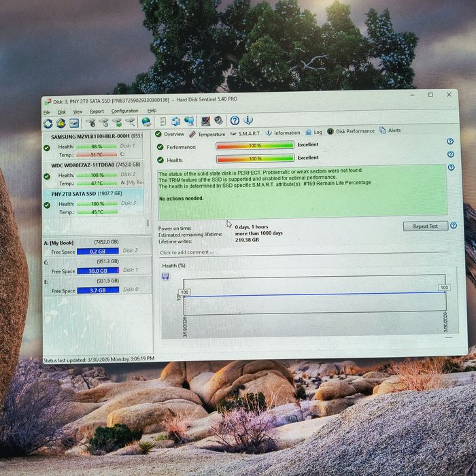The height and width of the screenshot is (476, 476).
Task: Open the About info bubble toolbar icon
Action: [x=248, y=120]
